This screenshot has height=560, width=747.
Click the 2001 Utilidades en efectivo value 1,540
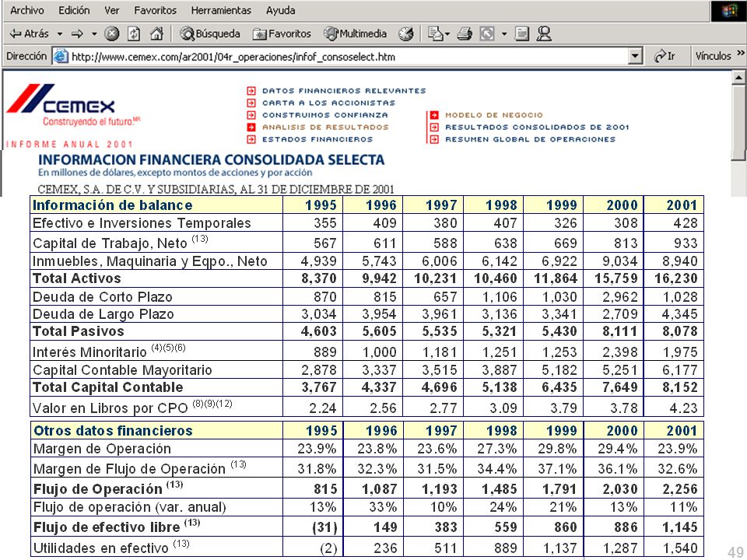click(680, 548)
